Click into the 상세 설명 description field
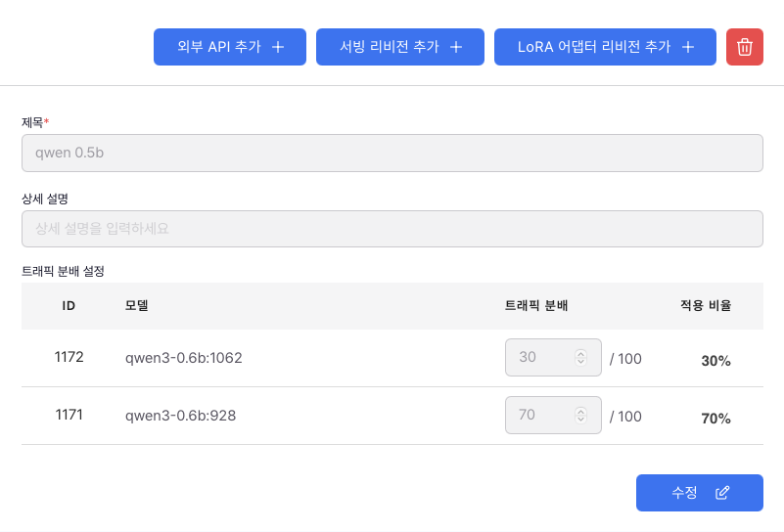 [x=392, y=229]
